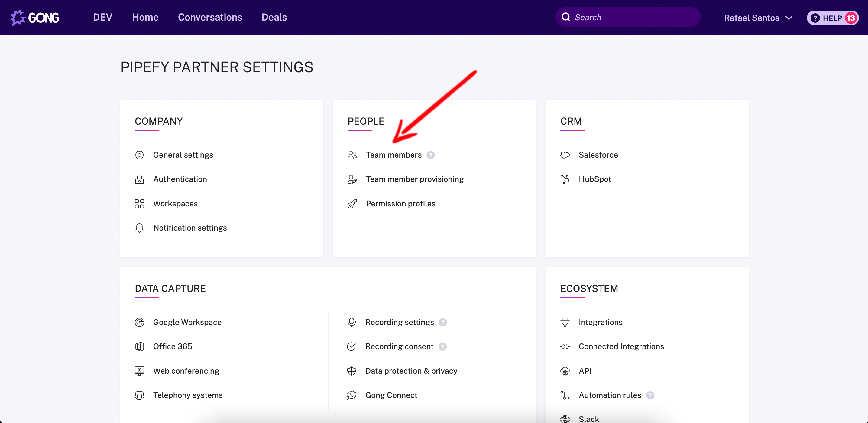868x423 pixels.
Task: Open the Authentication settings link
Action: [x=180, y=179]
